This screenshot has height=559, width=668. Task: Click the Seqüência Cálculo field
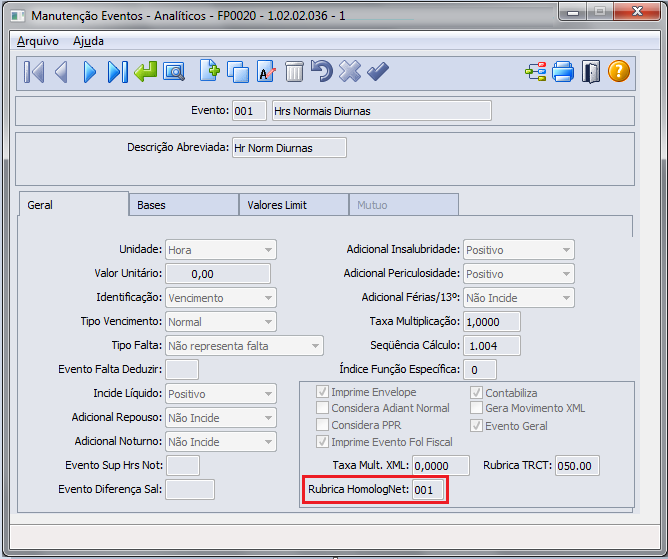pyautogui.click(x=492, y=346)
